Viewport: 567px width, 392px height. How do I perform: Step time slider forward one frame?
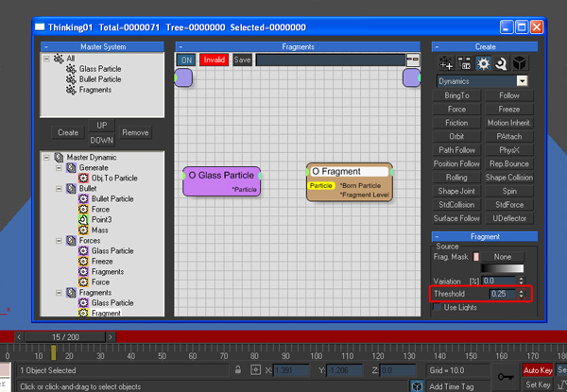111,337
